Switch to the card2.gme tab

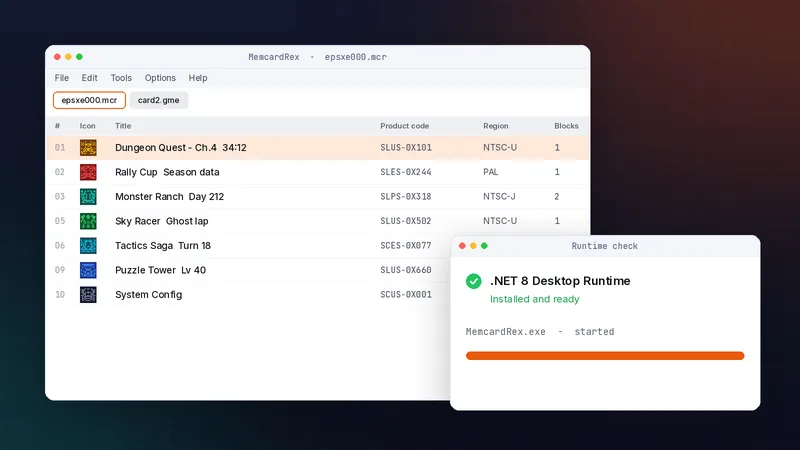[x=159, y=100]
